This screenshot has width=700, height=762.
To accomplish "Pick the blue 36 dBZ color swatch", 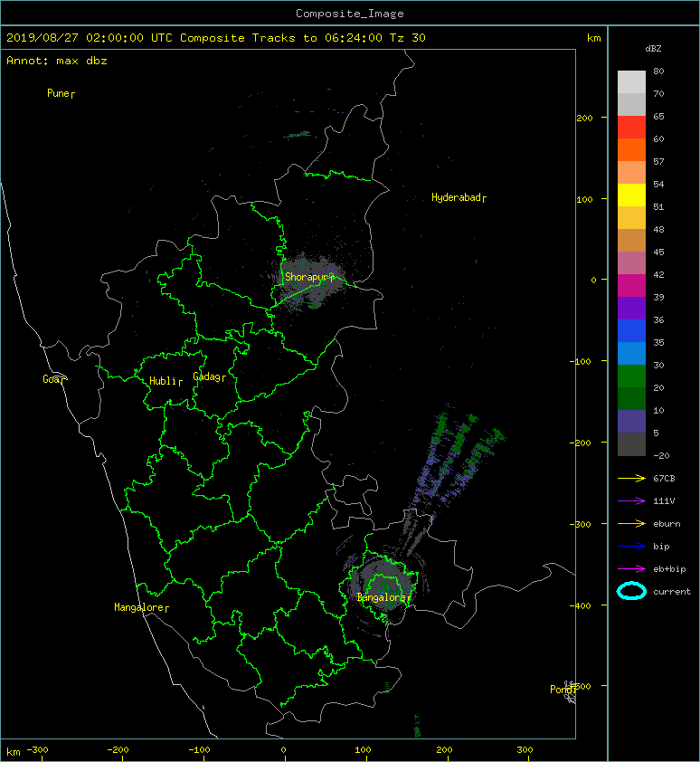I will tap(631, 330).
